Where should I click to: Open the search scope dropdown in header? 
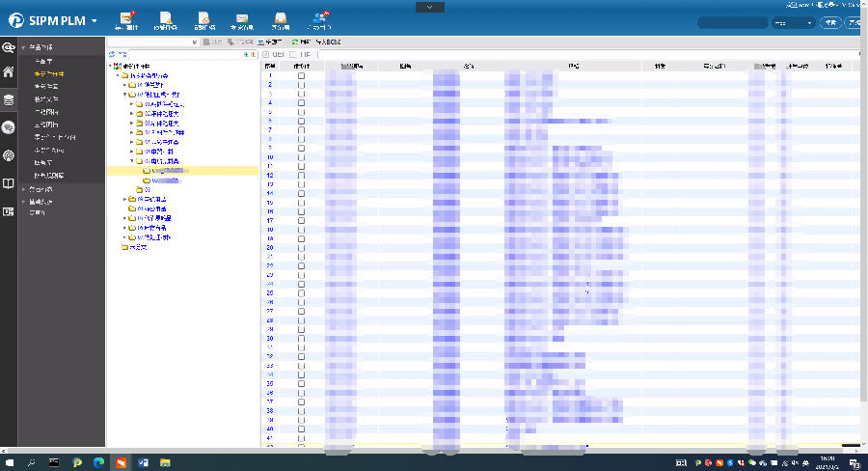tap(794, 23)
